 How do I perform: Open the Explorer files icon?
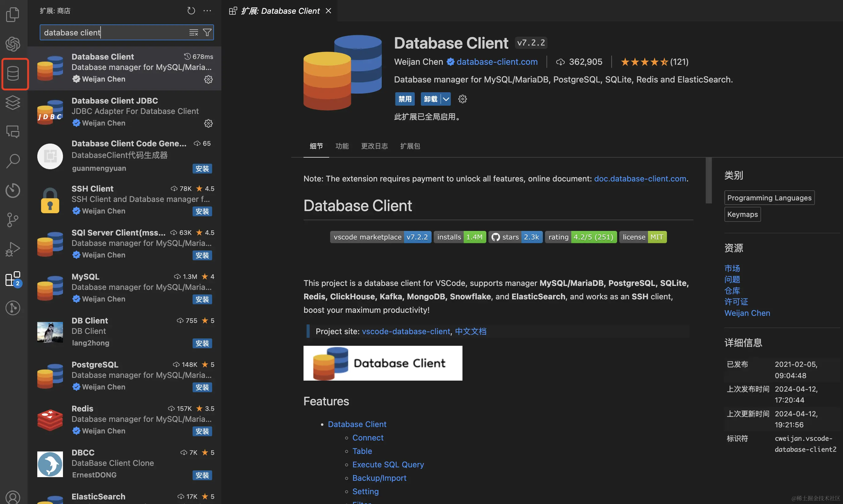click(13, 14)
